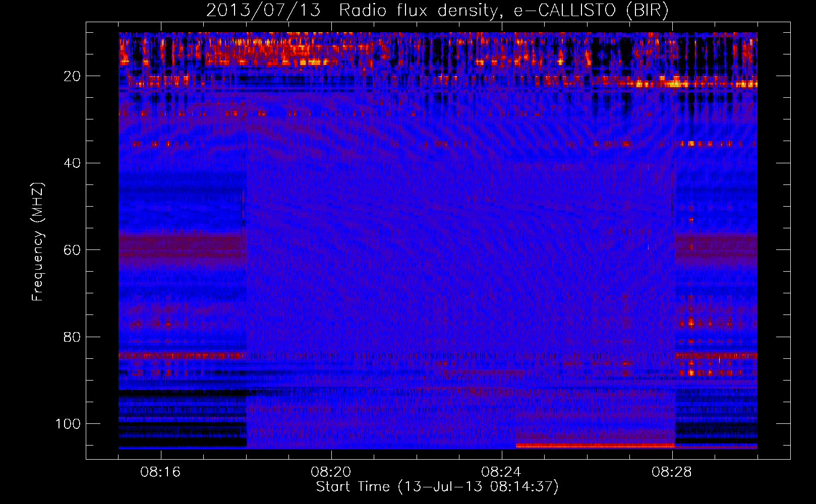Click the '100' frequency tick label
Viewport: 816px width, 504px height.
tap(68, 424)
